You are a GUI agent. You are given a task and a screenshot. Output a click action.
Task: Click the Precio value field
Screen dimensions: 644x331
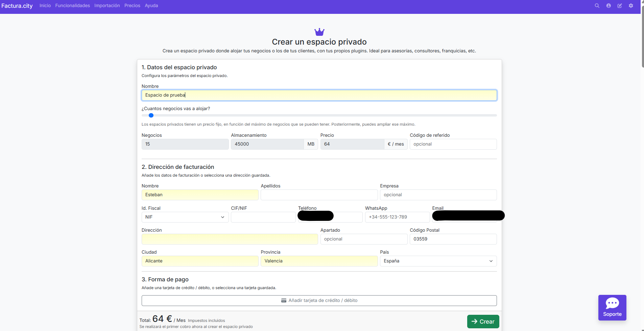pyautogui.click(x=352, y=144)
